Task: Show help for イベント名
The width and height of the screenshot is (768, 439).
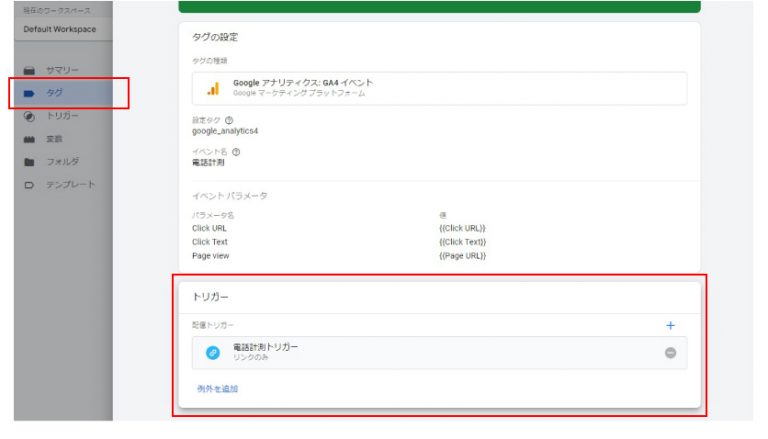Action: point(236,152)
